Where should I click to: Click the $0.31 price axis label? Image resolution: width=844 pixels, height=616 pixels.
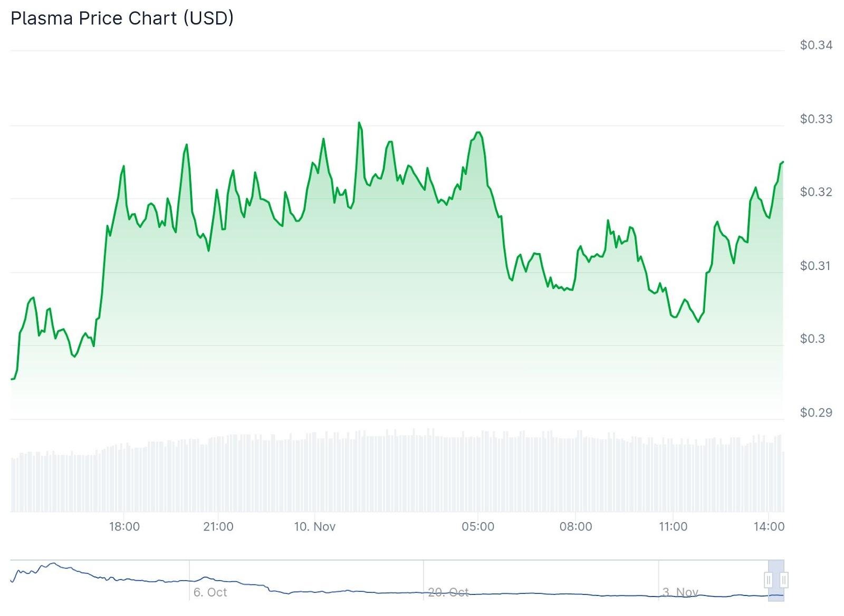tap(816, 266)
